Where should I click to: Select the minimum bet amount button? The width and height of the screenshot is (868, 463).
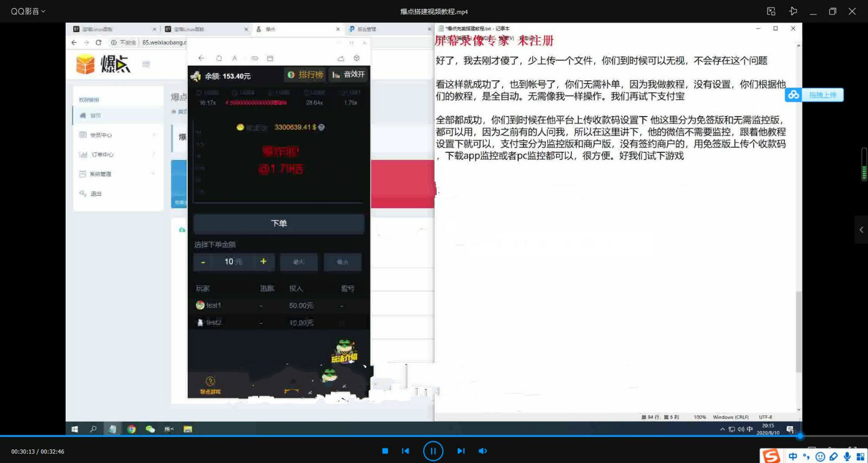pyautogui.click(x=342, y=262)
